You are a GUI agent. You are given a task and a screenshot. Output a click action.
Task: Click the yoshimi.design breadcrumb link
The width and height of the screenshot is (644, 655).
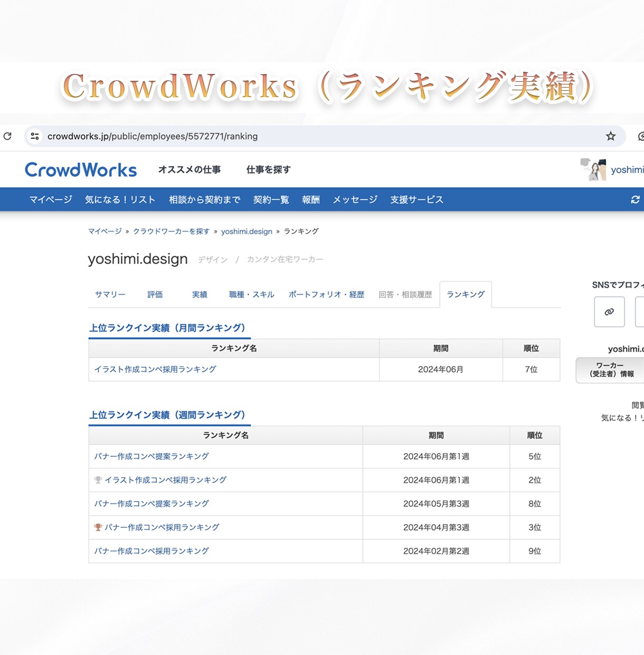[x=247, y=231]
